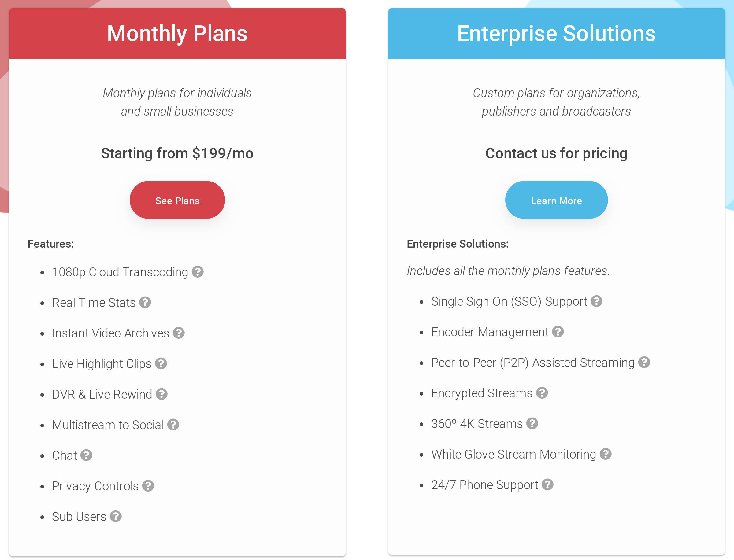Click Encoder Management question mark icon

[x=558, y=332]
